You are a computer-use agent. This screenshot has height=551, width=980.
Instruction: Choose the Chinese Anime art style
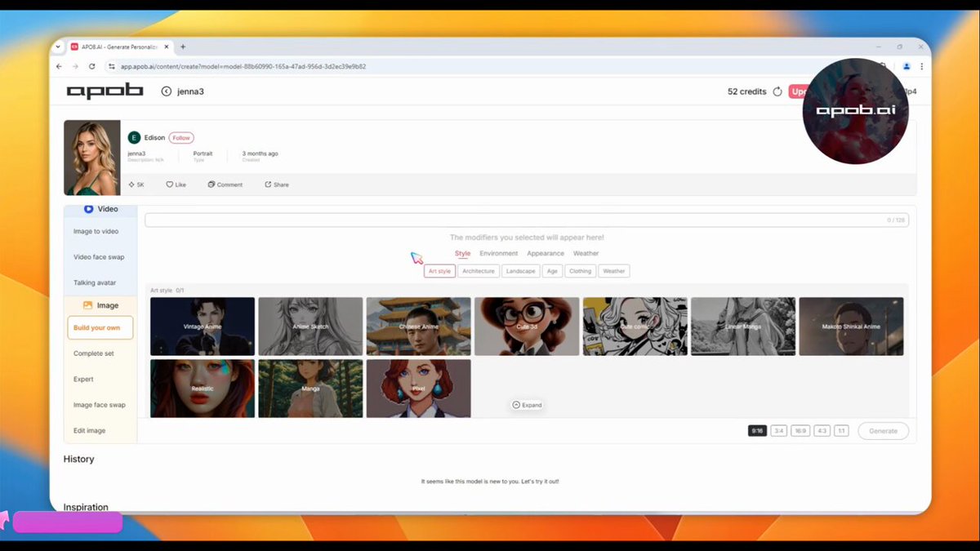coord(419,327)
